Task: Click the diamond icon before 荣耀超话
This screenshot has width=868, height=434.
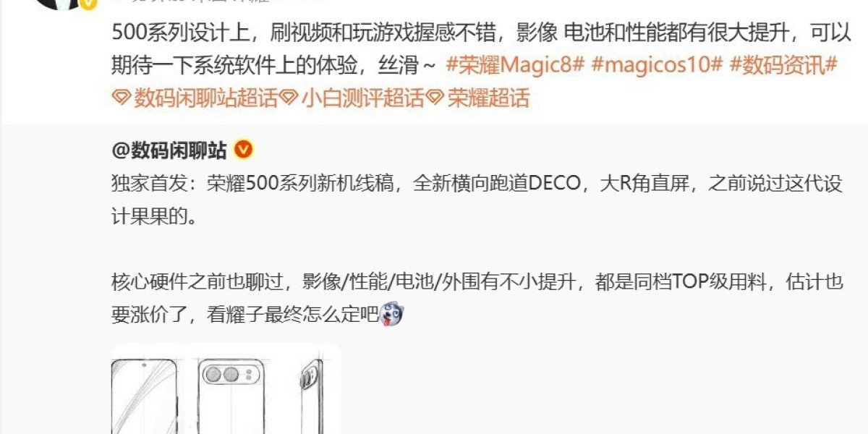Action: 435,98
